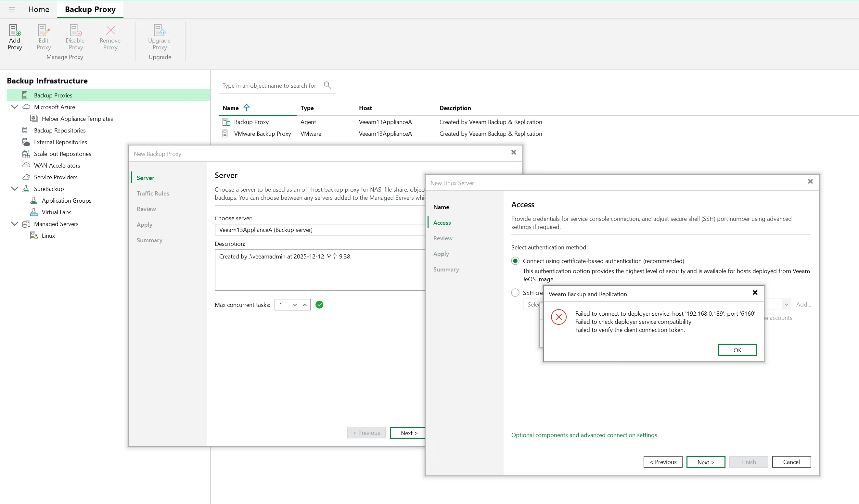This screenshot has height=504, width=859.
Task: Collapse the Microsoft Azure tree node
Action: [14, 107]
